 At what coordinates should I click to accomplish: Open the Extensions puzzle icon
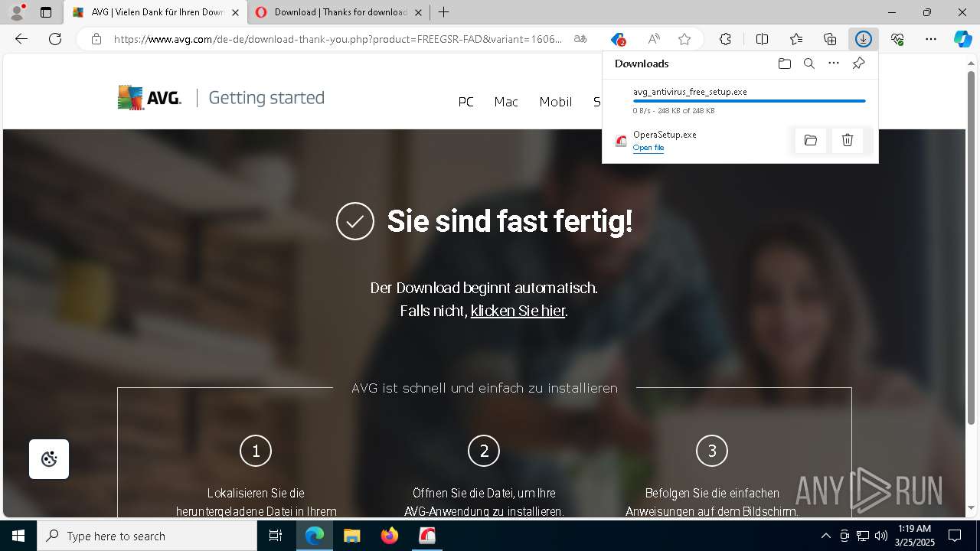pyautogui.click(x=725, y=39)
